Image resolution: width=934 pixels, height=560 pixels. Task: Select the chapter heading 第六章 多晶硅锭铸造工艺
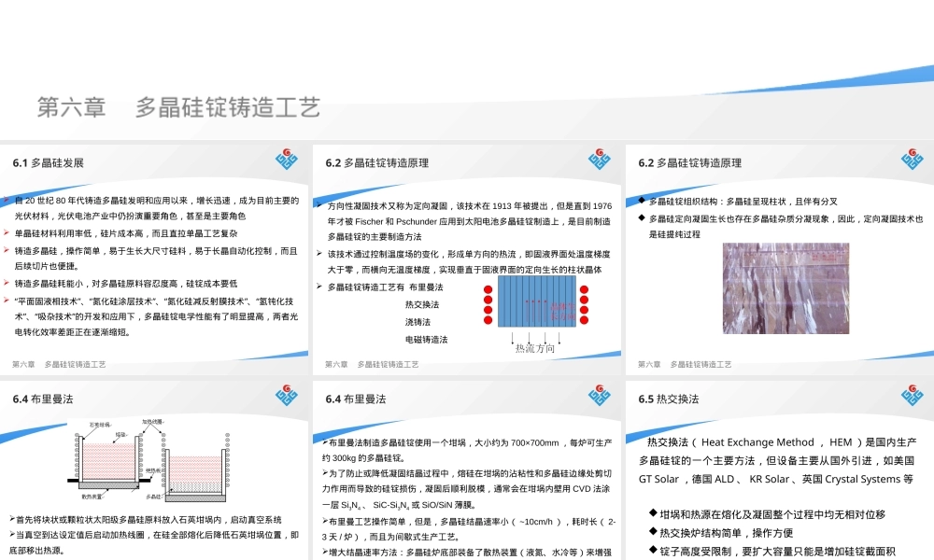[x=178, y=107]
